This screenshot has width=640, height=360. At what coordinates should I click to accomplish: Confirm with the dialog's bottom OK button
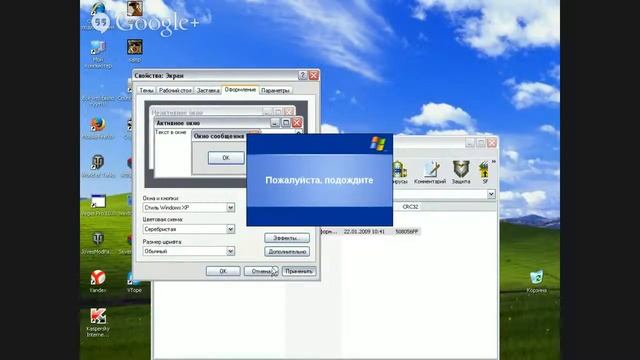[223, 271]
